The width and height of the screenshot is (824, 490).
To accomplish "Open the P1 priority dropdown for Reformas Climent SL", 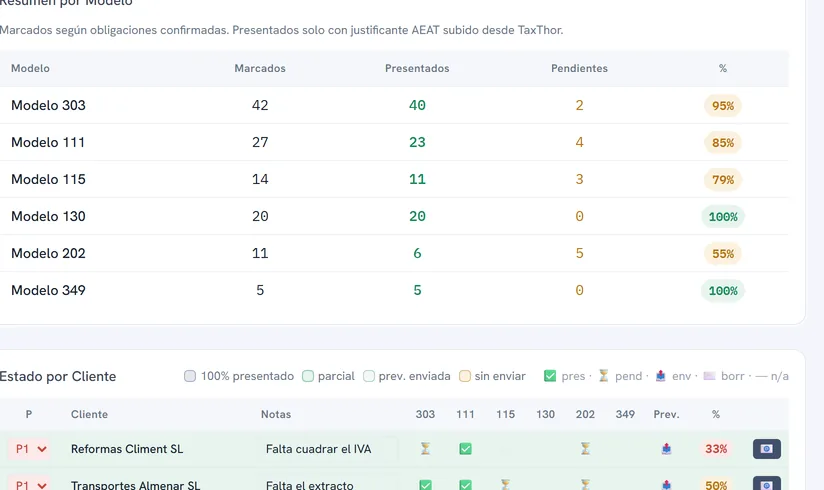I will pyautogui.click(x=29, y=449).
